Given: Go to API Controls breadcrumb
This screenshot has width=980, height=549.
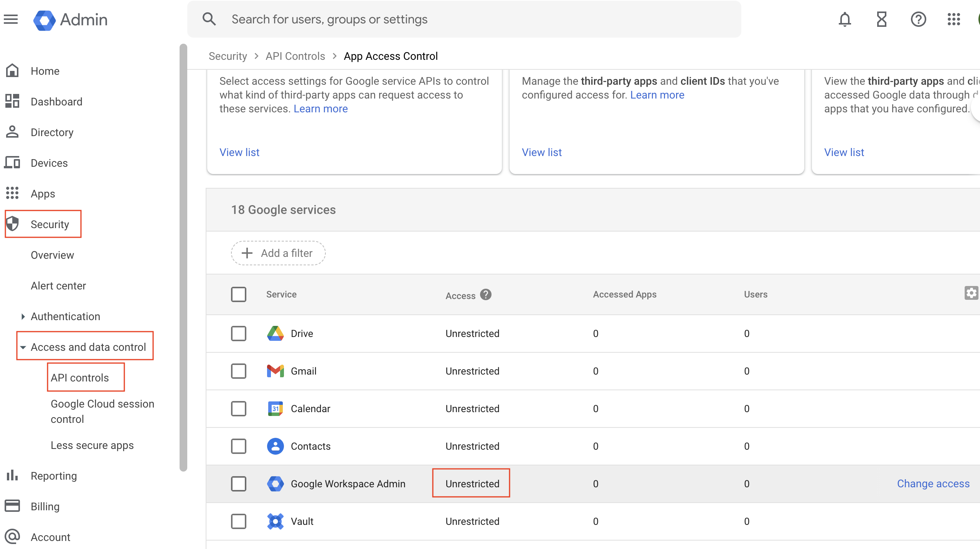Looking at the screenshot, I should click(295, 56).
